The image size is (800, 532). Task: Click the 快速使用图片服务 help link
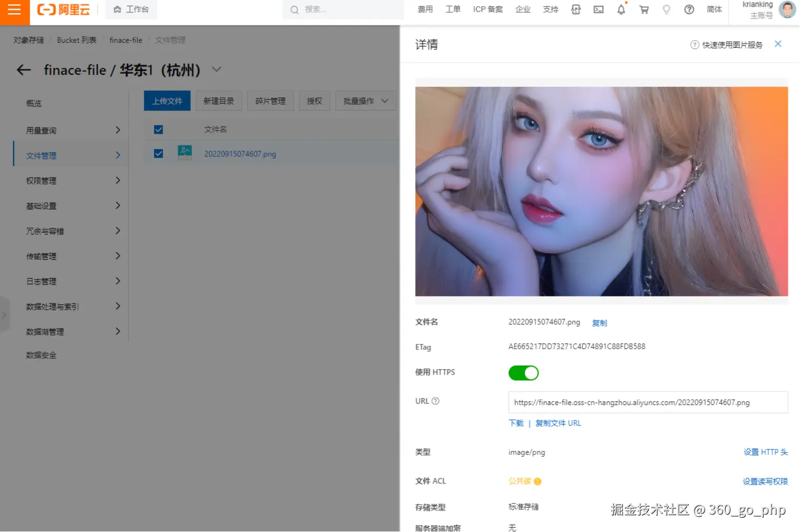pyautogui.click(x=727, y=45)
